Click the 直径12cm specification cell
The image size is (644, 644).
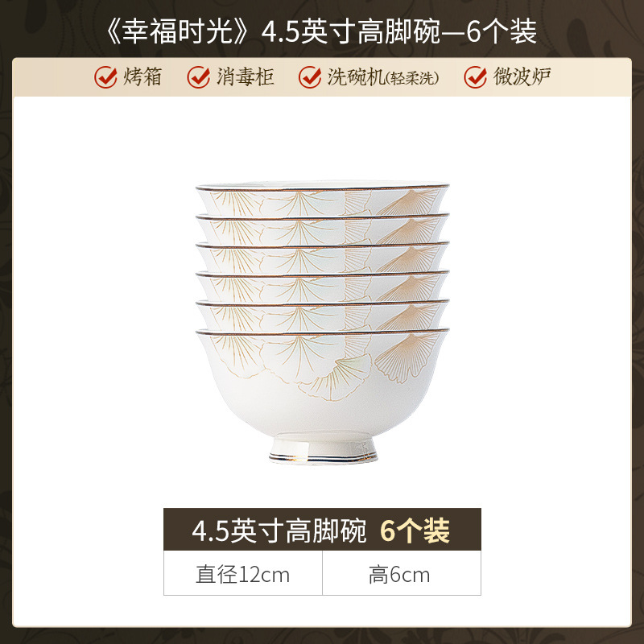click(243, 573)
